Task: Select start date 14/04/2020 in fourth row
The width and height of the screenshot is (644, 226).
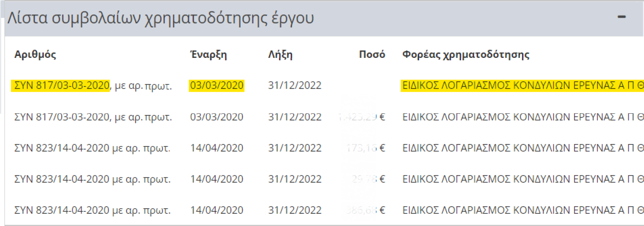Action: coord(217,178)
